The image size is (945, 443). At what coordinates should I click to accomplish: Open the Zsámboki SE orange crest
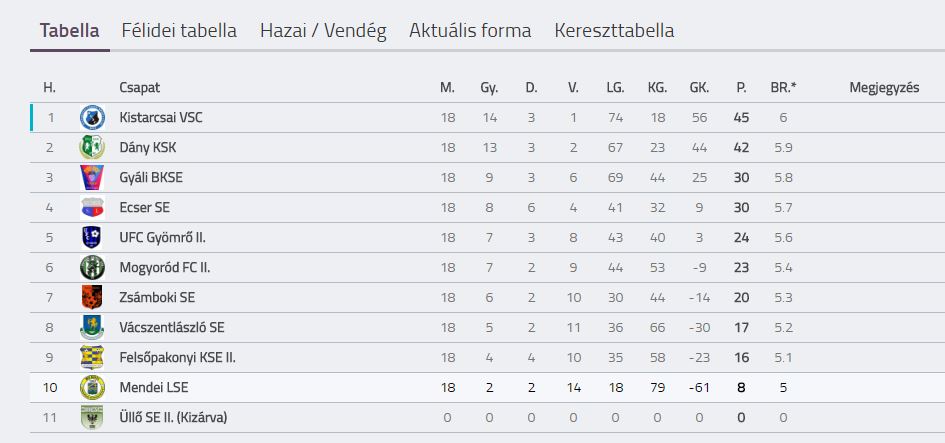coord(92,298)
